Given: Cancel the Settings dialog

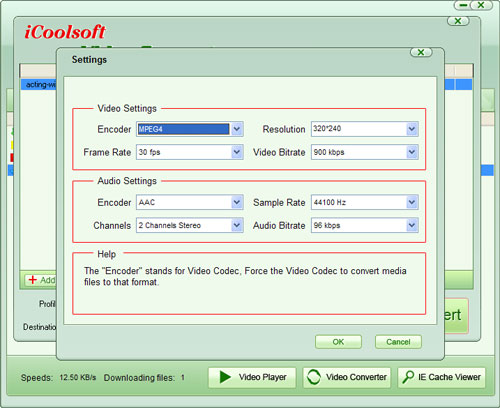Looking at the screenshot, I should [398, 342].
